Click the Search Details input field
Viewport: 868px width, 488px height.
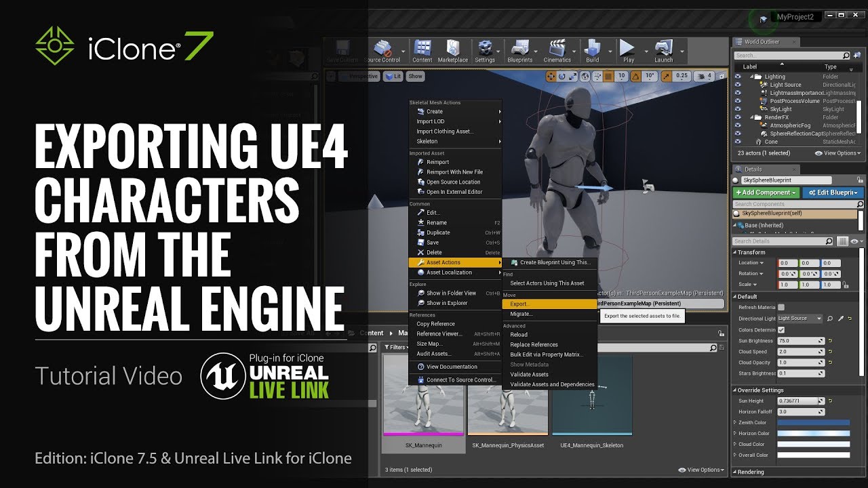pos(783,241)
